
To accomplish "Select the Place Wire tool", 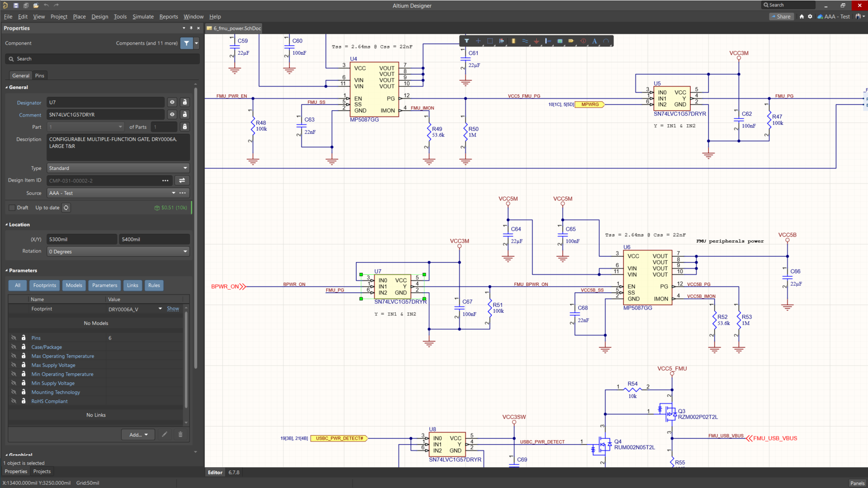I will (525, 41).
